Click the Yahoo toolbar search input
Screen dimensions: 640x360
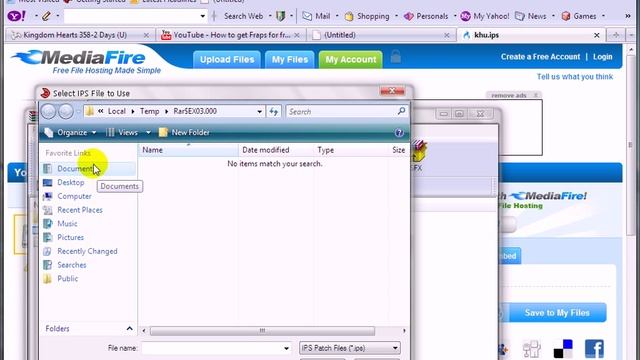(x=131, y=16)
